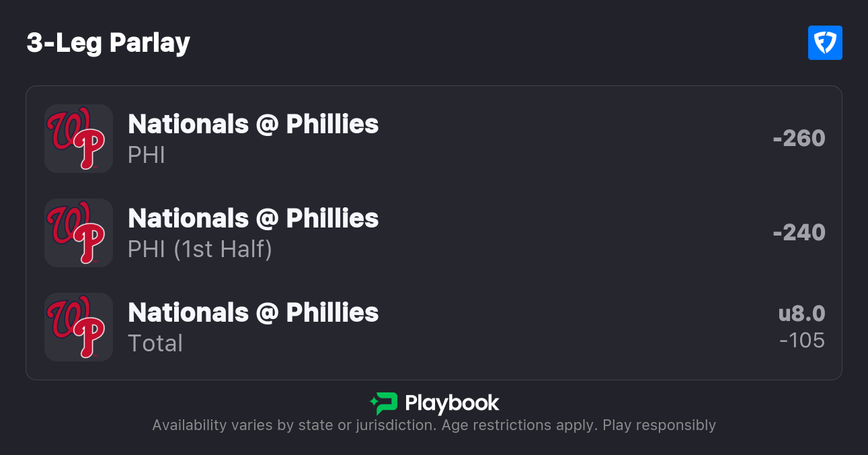Screen dimensions: 868x455
Task: Click the Total market label
Action: (x=155, y=344)
